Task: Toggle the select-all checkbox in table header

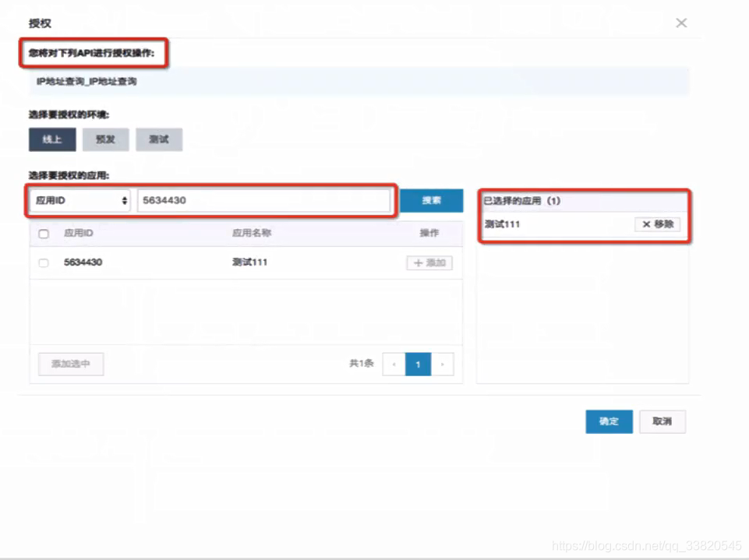Action: pyautogui.click(x=44, y=234)
